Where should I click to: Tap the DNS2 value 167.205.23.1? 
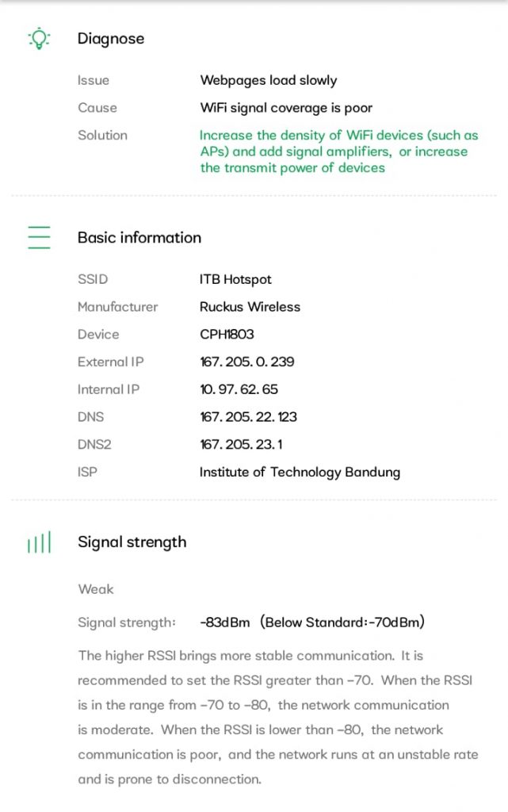click(241, 445)
